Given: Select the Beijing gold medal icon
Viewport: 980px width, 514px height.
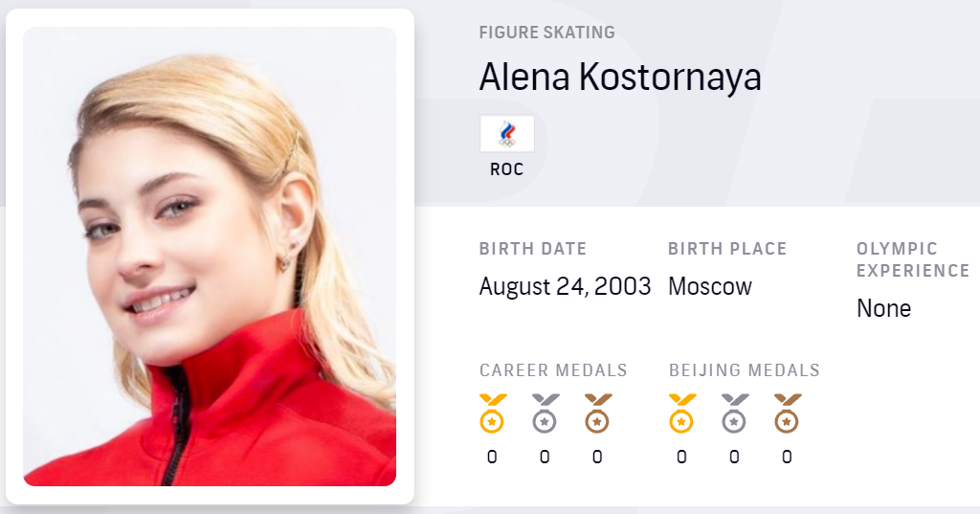Looking at the screenshot, I should coord(681,413).
